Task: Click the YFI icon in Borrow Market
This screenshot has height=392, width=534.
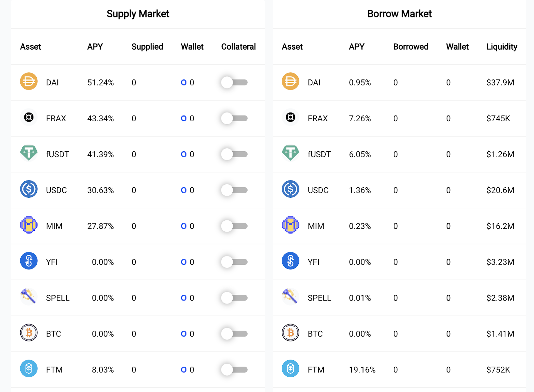Action: point(290,261)
